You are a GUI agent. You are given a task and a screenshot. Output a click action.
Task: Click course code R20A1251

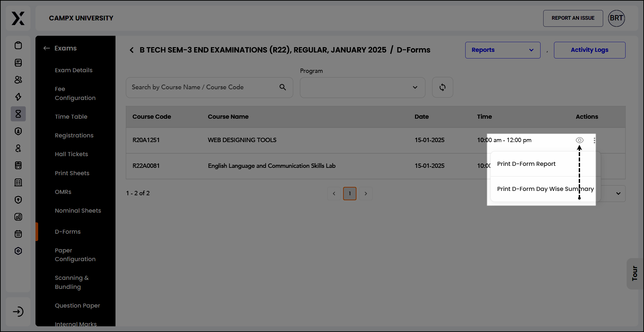(x=146, y=140)
